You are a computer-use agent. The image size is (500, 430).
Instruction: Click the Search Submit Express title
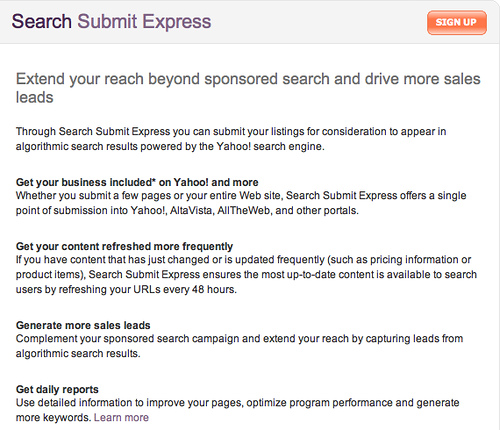point(111,22)
